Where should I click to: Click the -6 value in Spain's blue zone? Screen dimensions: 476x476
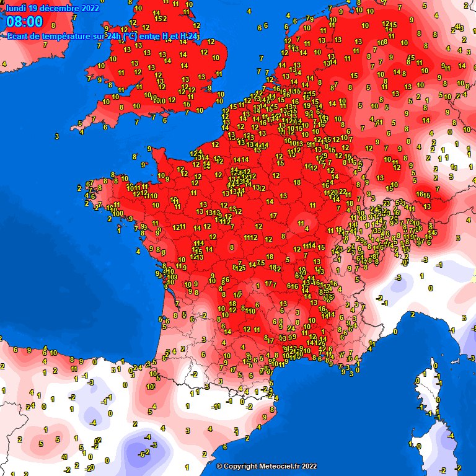[x=142, y=454]
